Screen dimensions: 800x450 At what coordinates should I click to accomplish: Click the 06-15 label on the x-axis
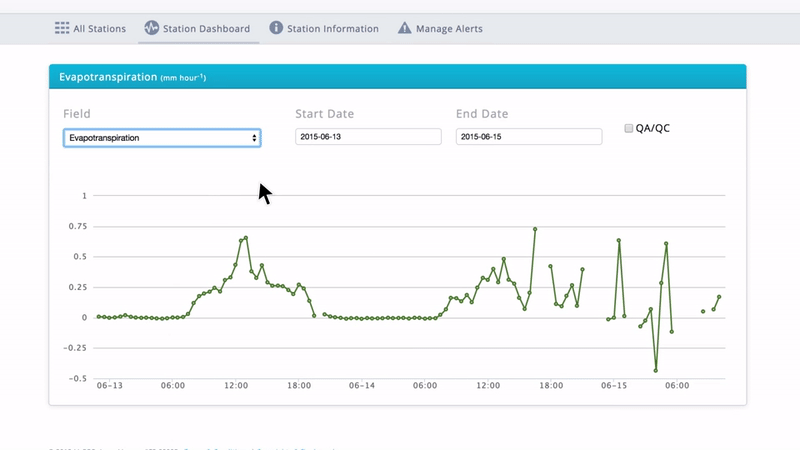click(614, 385)
